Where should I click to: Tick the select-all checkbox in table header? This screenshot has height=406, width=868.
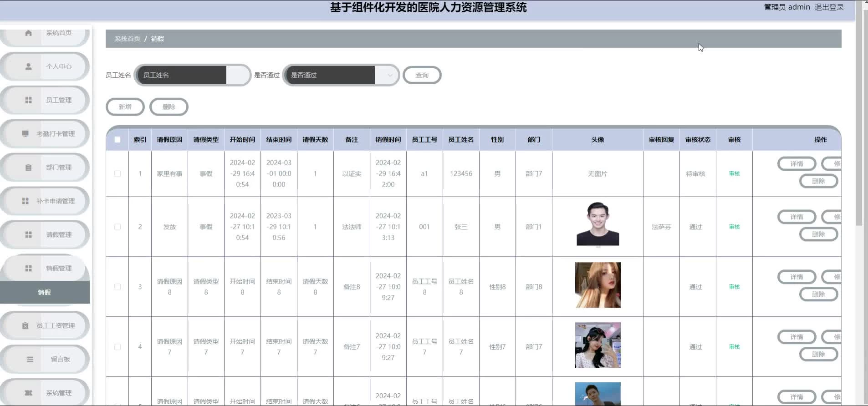point(117,140)
